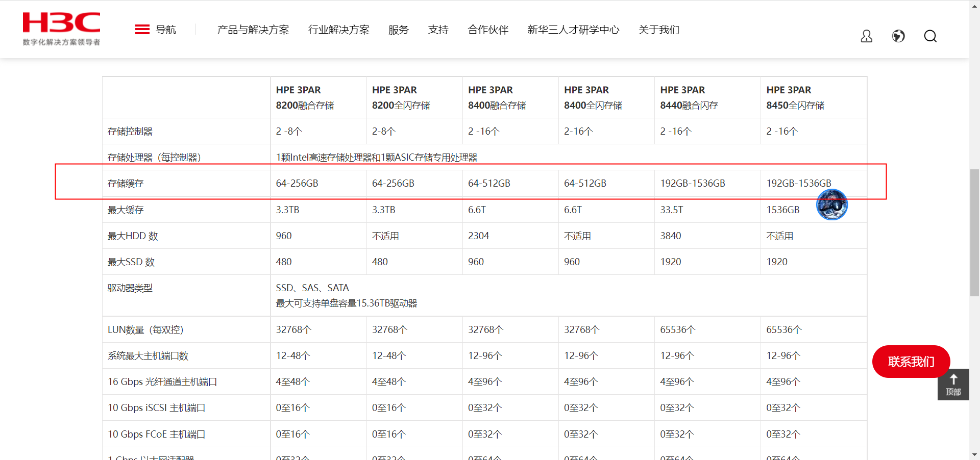Click the 存储缓存 row label

tap(125, 183)
